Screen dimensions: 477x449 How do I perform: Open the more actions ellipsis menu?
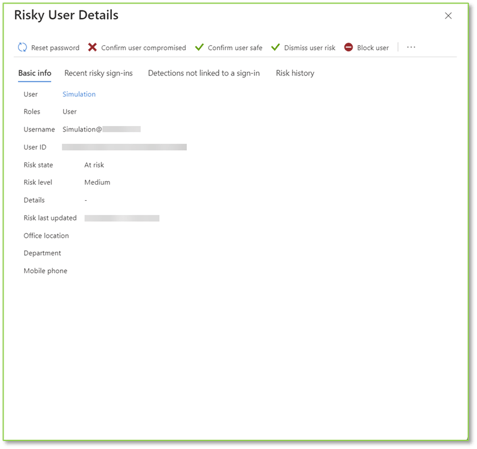click(x=411, y=47)
